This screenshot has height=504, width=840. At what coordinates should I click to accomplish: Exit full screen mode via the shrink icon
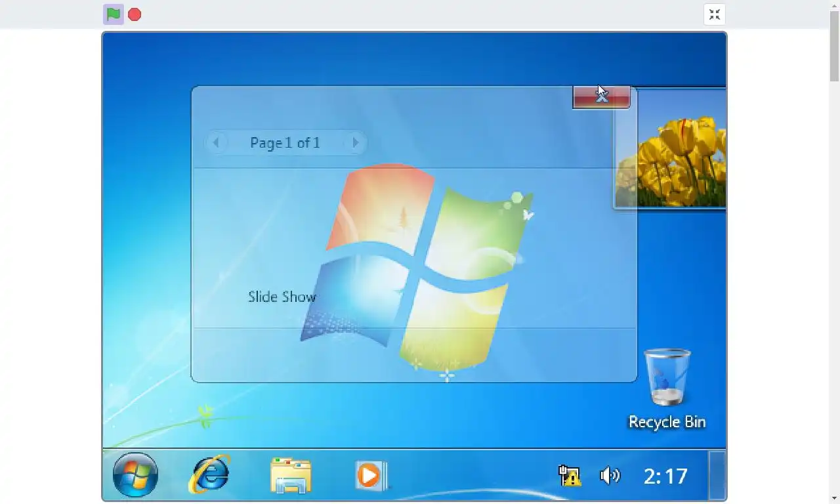tap(714, 14)
